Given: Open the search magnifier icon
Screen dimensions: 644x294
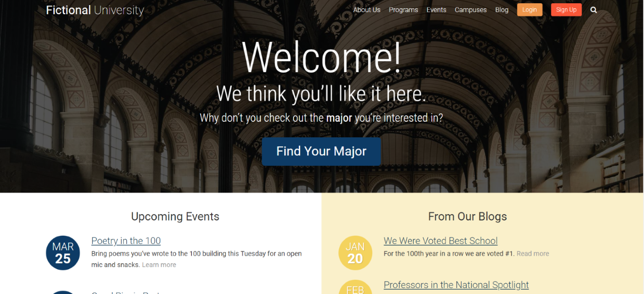Looking at the screenshot, I should [x=594, y=10].
